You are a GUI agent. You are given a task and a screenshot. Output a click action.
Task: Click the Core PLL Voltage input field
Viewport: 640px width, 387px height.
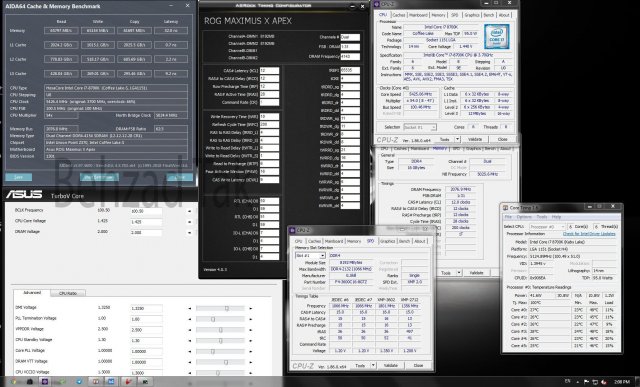pyautogui.click(x=146, y=351)
